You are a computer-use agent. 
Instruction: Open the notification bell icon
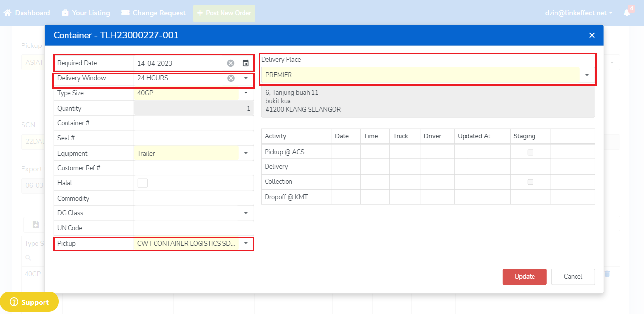627,13
